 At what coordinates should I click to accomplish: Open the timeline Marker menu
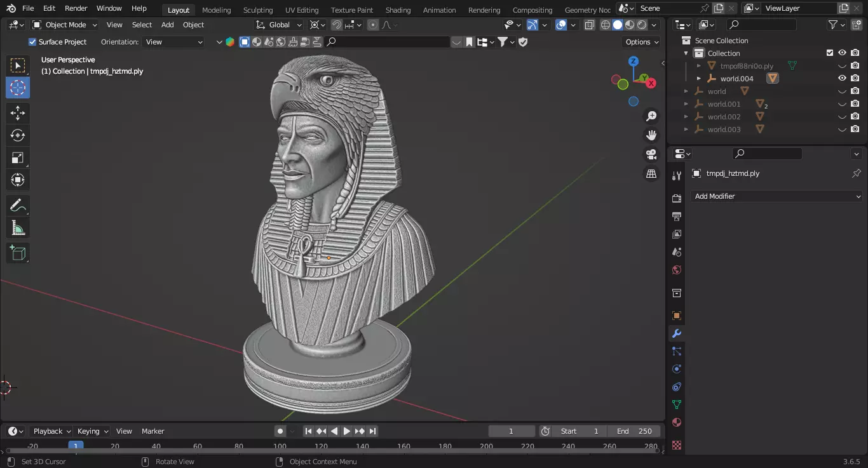[153, 431]
